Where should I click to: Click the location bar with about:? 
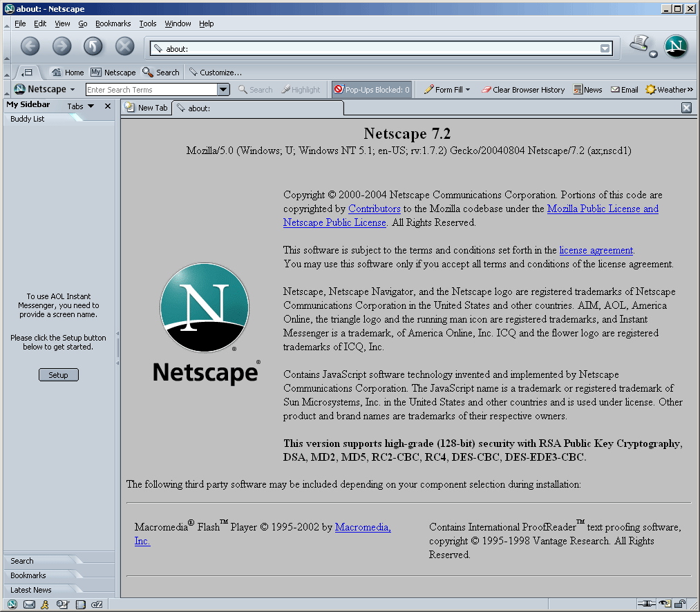coord(381,48)
